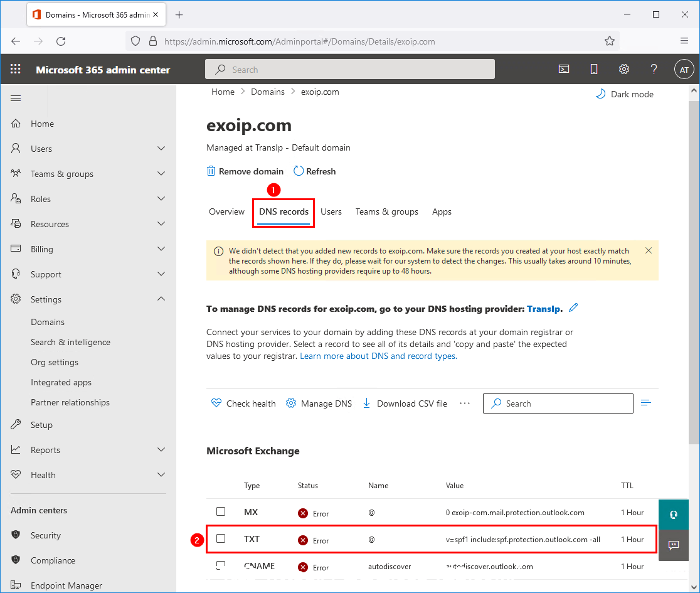Open the feedback chat button

pos(673,545)
